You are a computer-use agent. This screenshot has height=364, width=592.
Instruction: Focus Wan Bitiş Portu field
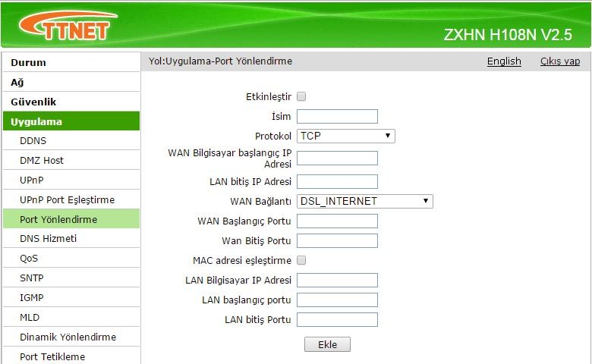coord(337,240)
